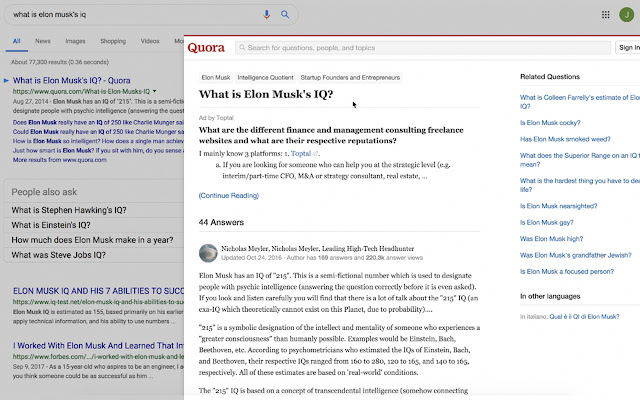Click Continue Reading in the ad
Image resolution: width=640 pixels, height=400 pixels.
tap(229, 196)
